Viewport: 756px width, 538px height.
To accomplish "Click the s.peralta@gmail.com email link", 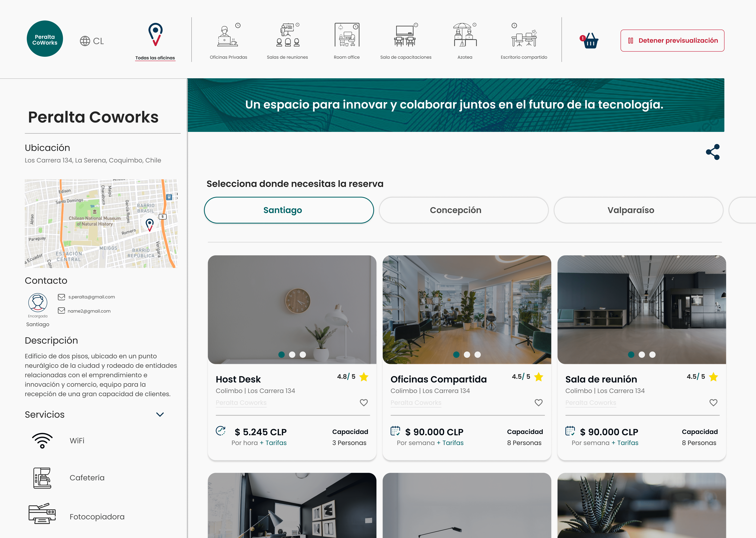I will point(92,297).
